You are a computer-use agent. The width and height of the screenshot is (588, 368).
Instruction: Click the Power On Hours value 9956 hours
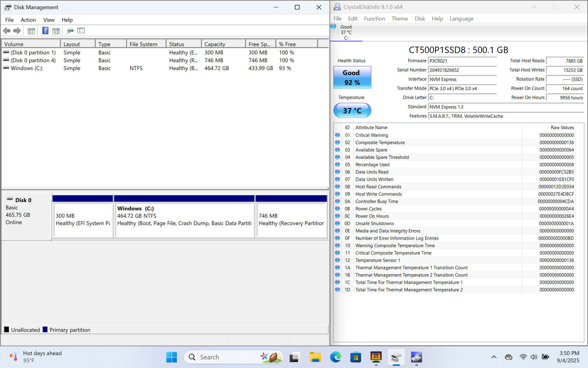point(565,98)
